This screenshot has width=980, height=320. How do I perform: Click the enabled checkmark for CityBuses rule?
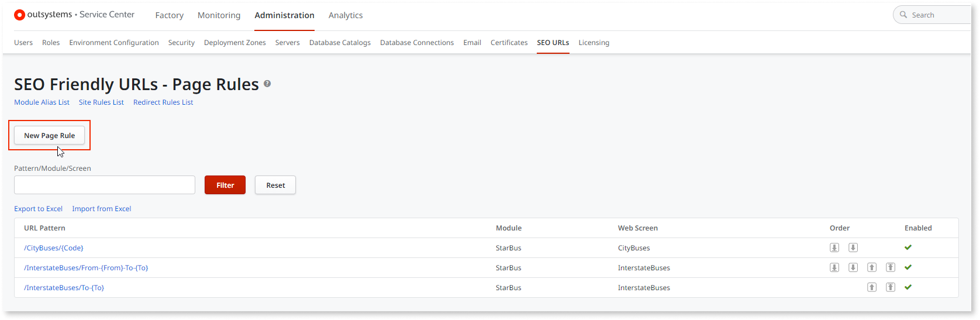click(x=908, y=247)
